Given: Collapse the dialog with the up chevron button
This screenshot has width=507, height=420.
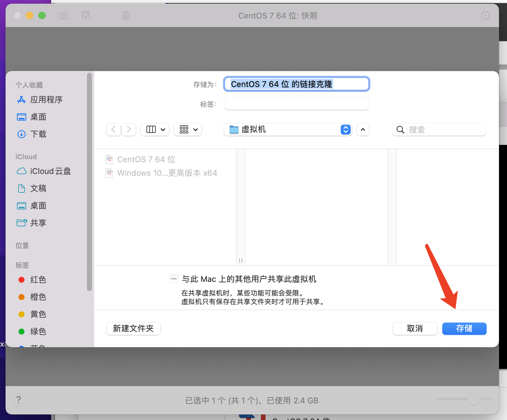Looking at the screenshot, I should click(x=363, y=130).
